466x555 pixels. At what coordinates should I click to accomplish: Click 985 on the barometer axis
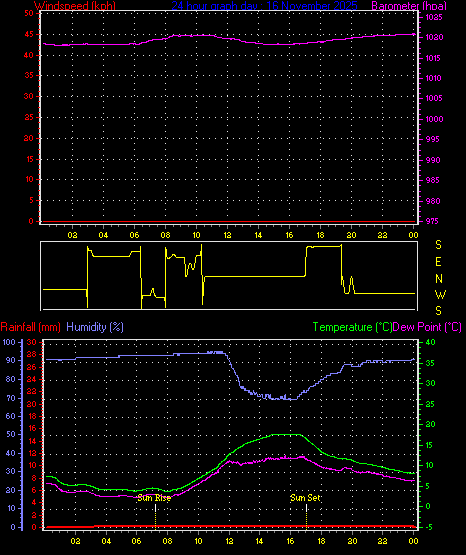click(x=432, y=180)
